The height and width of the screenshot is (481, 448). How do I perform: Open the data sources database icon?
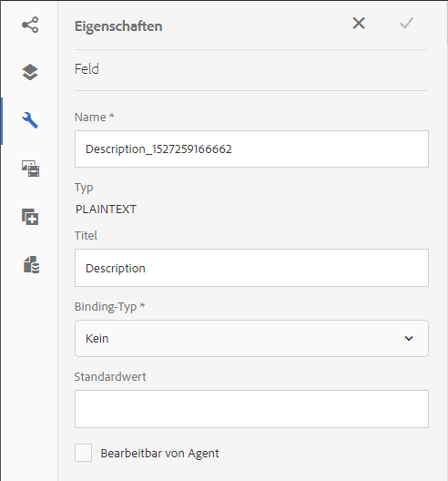point(31,265)
